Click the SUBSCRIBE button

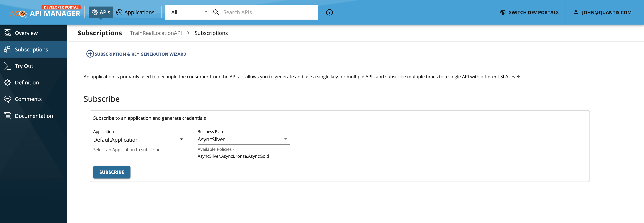112,172
